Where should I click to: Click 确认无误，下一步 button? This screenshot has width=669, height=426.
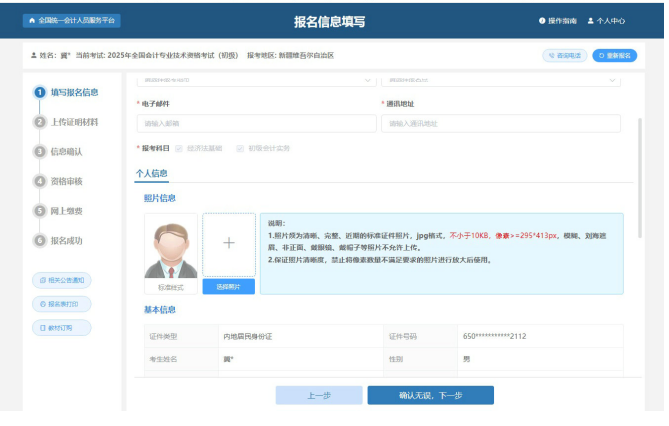tap(430, 395)
